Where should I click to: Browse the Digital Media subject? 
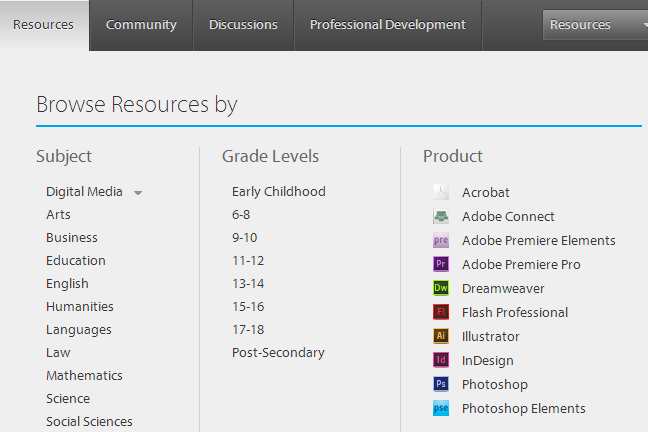84,192
